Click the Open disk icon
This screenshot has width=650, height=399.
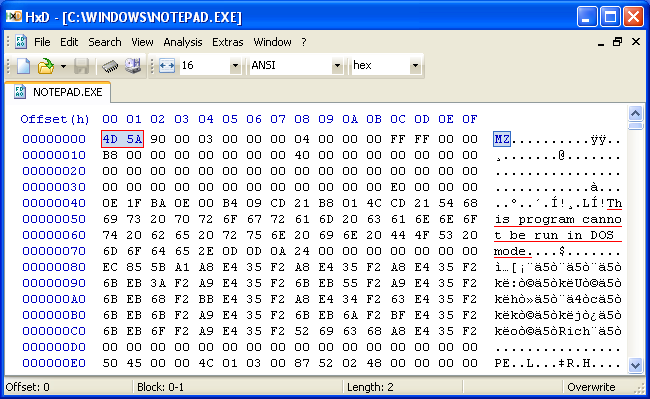133,65
